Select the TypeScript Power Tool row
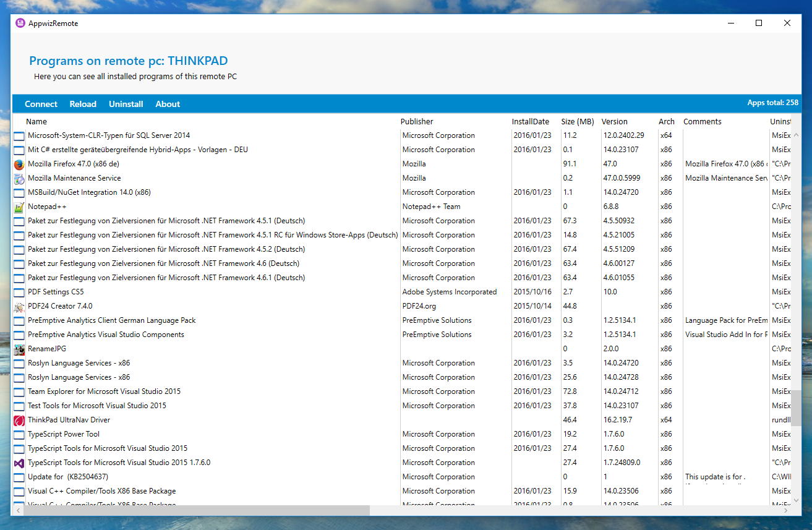Image resolution: width=812 pixels, height=530 pixels. 64,434
